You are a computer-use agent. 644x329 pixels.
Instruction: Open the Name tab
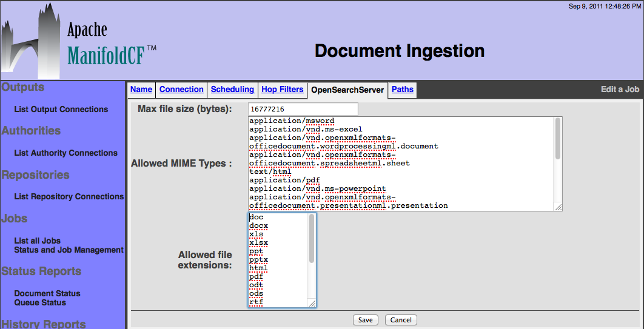pyautogui.click(x=141, y=90)
